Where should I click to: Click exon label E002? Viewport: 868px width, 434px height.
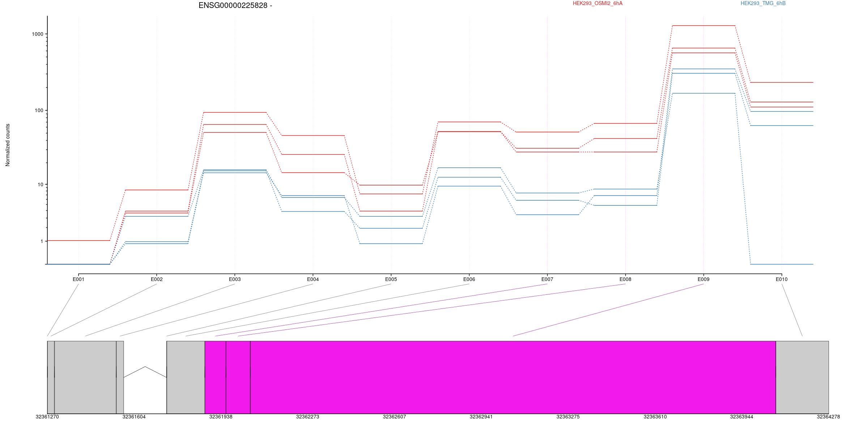click(157, 279)
